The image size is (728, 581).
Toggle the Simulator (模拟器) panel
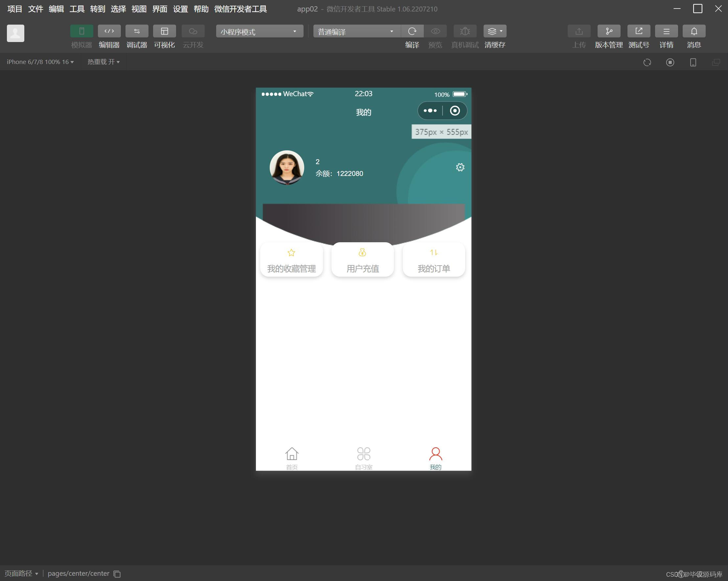coord(81,32)
